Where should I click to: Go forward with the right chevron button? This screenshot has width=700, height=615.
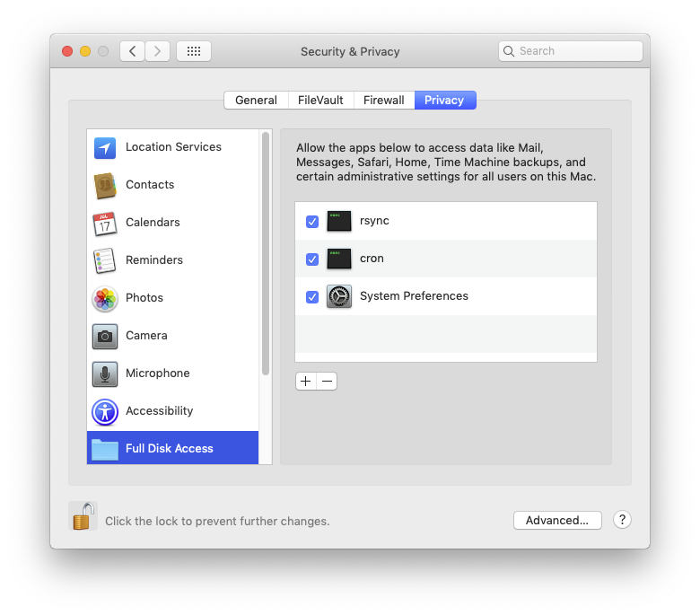click(x=158, y=51)
